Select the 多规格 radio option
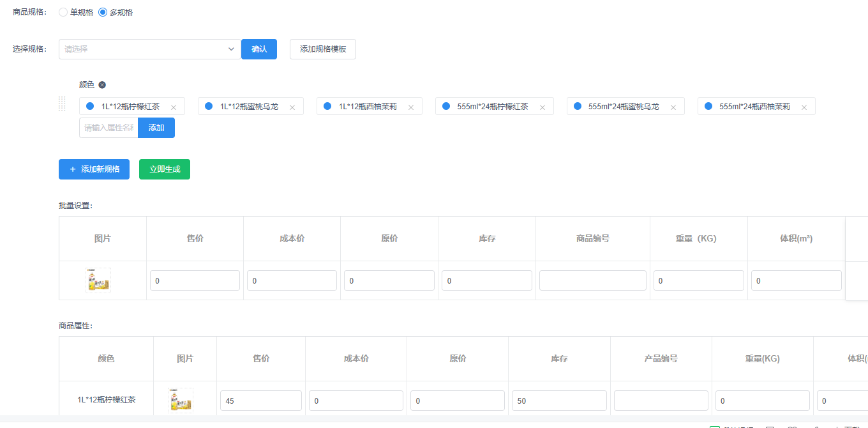Screen dimensions: 868x428 [x=103, y=12]
